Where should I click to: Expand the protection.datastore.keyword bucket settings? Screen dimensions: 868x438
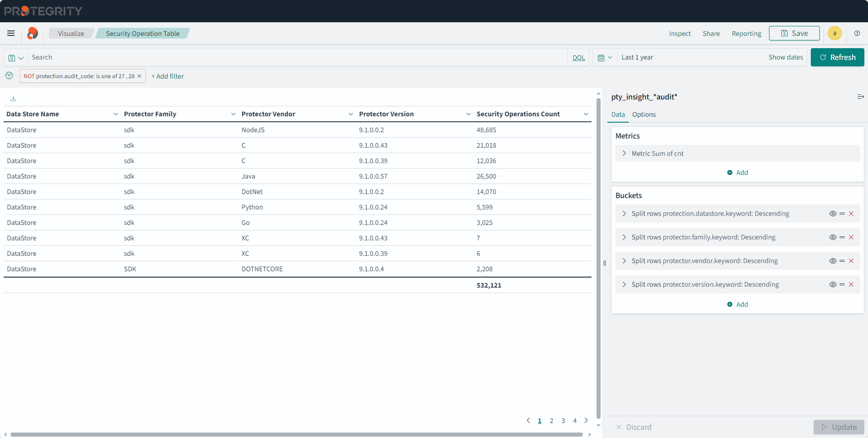[624, 214]
